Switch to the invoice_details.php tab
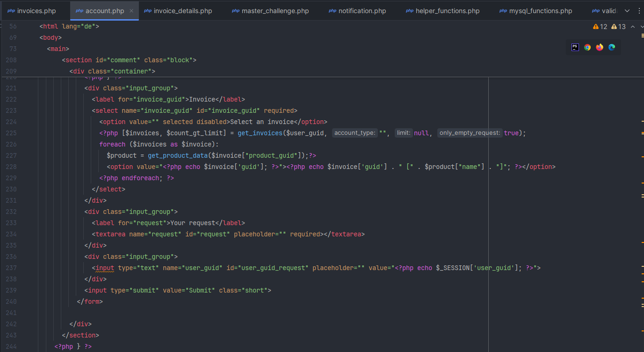 182,11
